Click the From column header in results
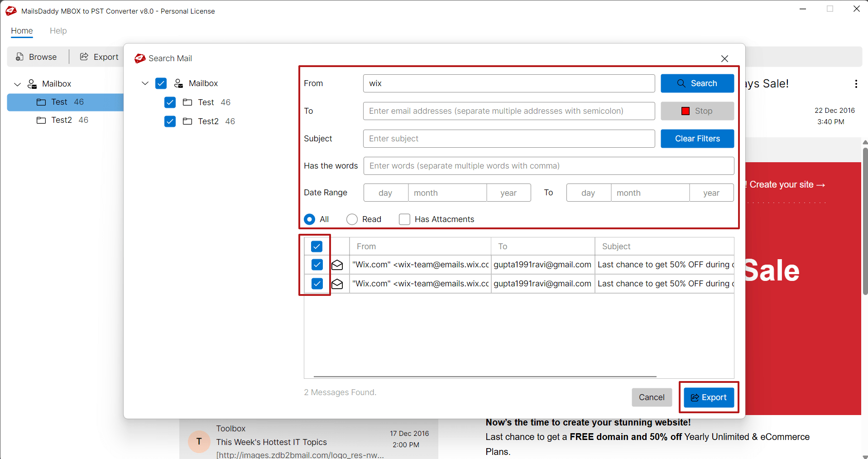This screenshot has width=868, height=459. pos(420,246)
